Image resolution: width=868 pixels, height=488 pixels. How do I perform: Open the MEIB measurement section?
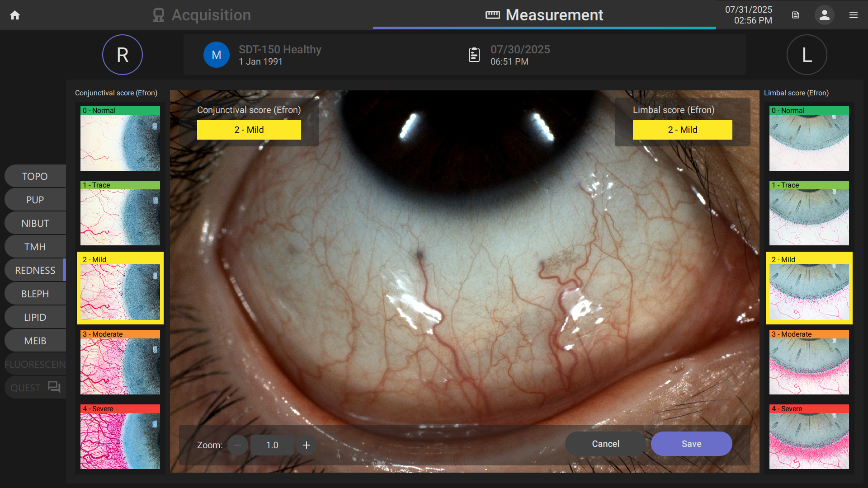click(35, 341)
